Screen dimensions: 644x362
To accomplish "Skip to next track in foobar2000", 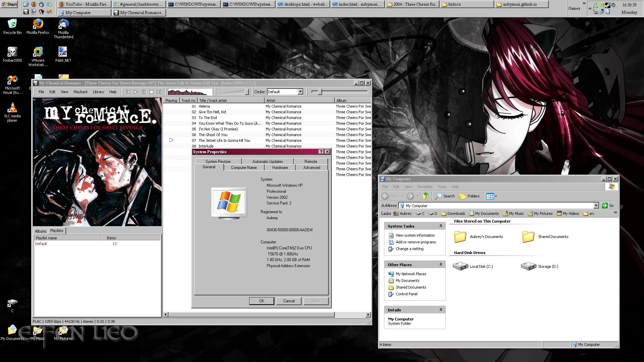I will pos(159,92).
